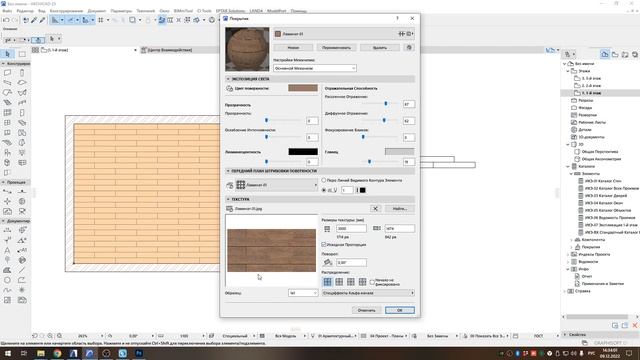Select fourth texture distribution pattern icon
The height and width of the screenshot is (360, 640).
[x=362, y=282]
